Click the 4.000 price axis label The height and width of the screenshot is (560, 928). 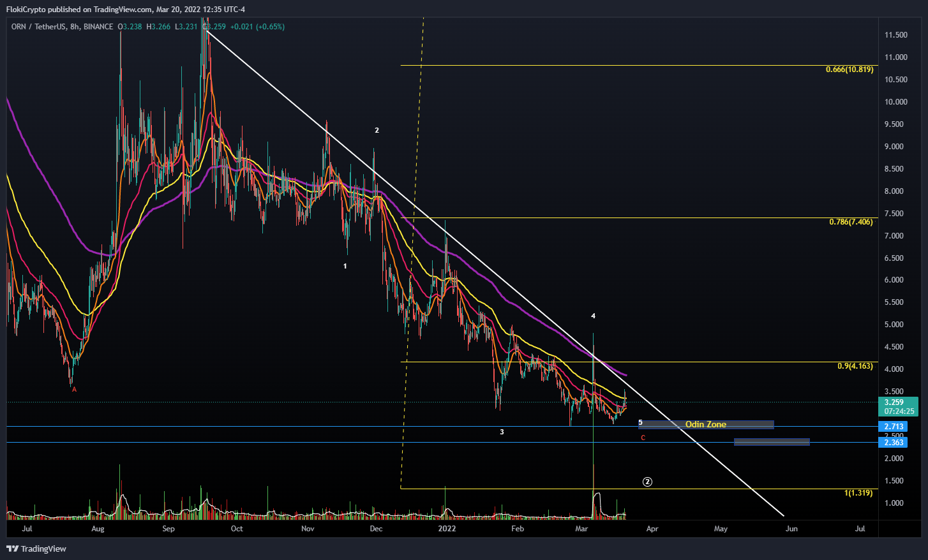point(894,369)
